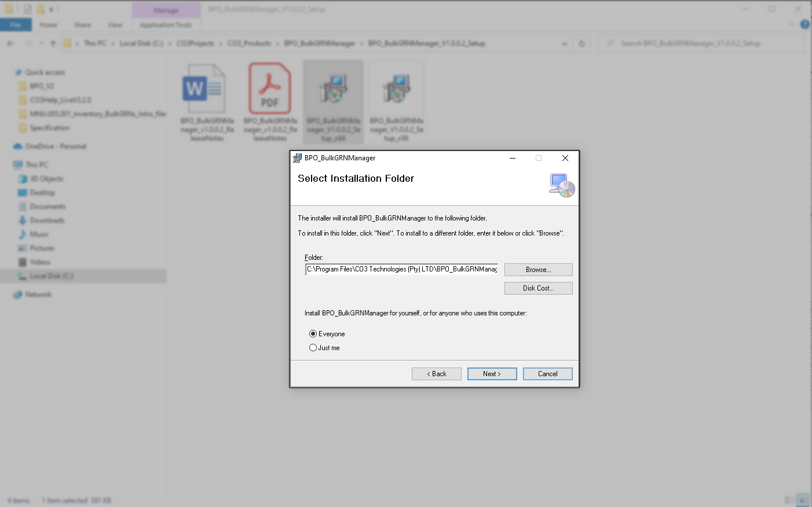Image resolution: width=812 pixels, height=507 pixels.
Task: Click the BPO_BulkGRNManager breadcrumb segment
Action: pos(319,43)
